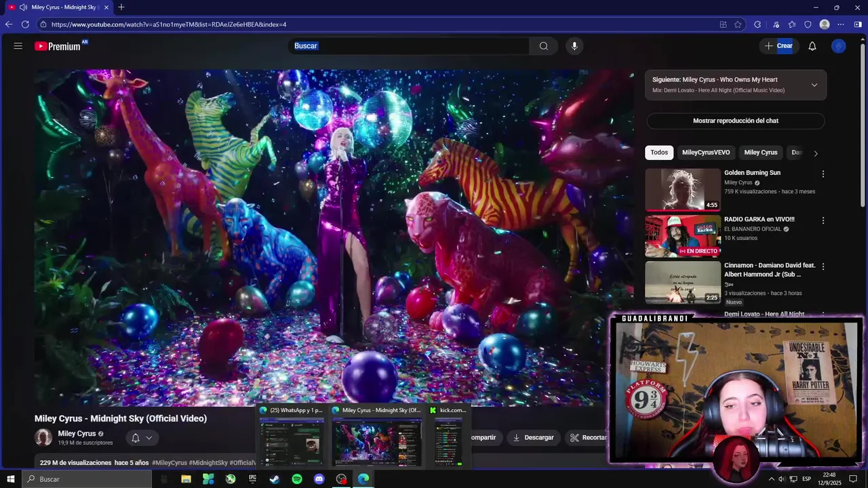Screen dimensions: 868x488
Task: Open Edge browser from taskbar
Action: (x=364, y=479)
